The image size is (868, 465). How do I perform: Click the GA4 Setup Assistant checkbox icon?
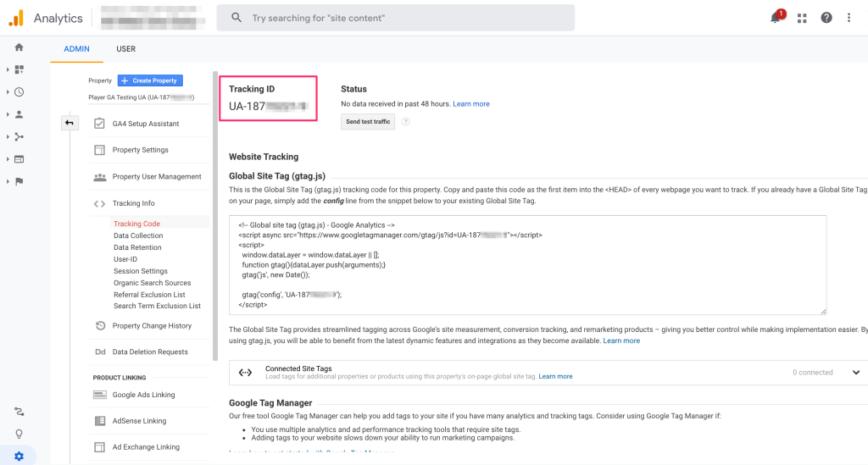click(99, 124)
